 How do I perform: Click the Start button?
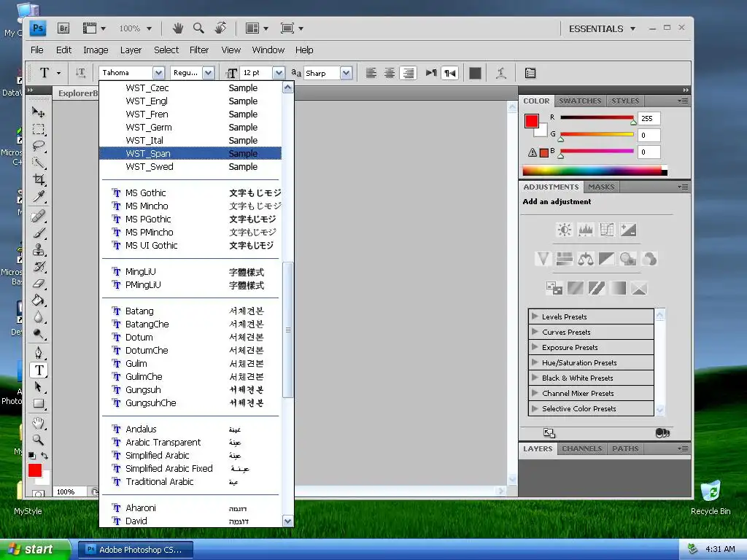[x=35, y=550]
